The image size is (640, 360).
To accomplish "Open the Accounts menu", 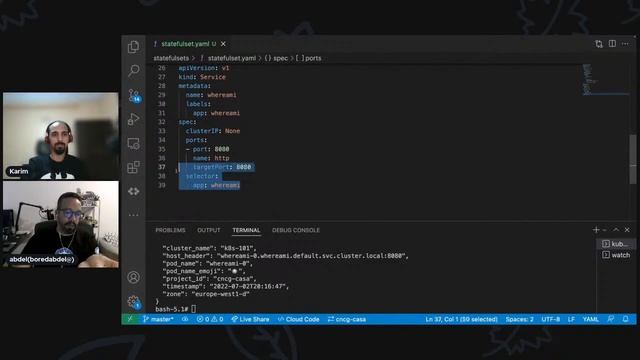I will tap(133, 277).
